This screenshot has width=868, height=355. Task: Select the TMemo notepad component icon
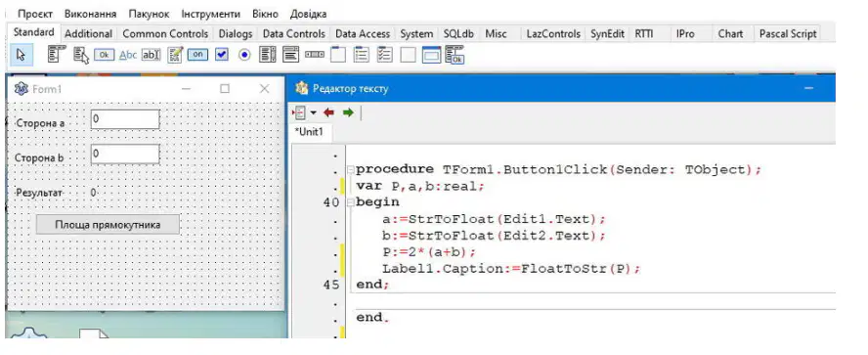coord(176,55)
